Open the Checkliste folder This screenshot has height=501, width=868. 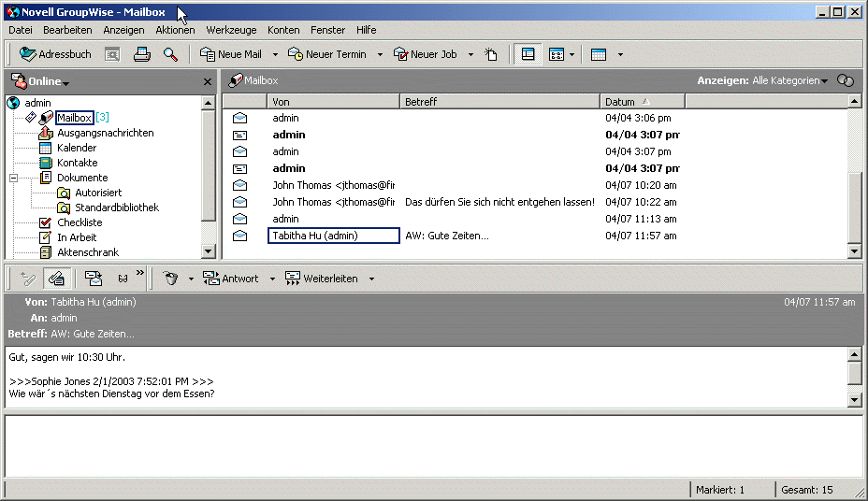coord(79,222)
